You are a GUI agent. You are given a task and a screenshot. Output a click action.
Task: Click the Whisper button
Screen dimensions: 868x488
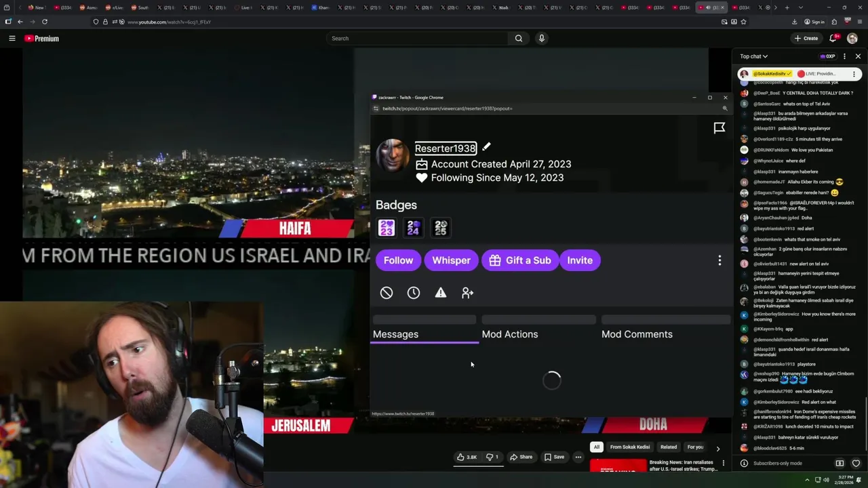451,260
